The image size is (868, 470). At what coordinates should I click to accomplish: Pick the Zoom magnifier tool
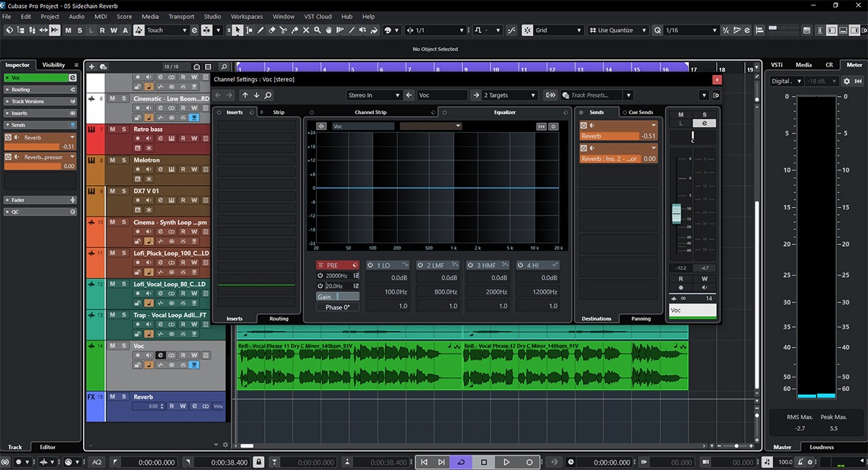(318, 30)
